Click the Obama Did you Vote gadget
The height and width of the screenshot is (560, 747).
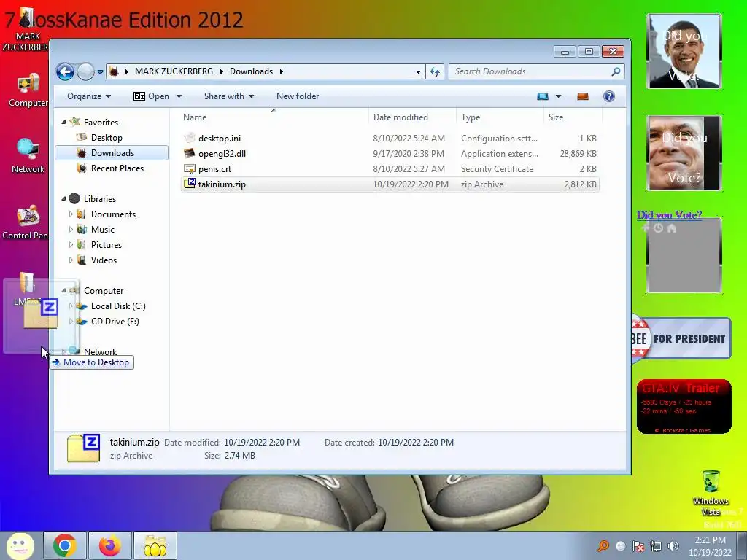[x=684, y=51]
